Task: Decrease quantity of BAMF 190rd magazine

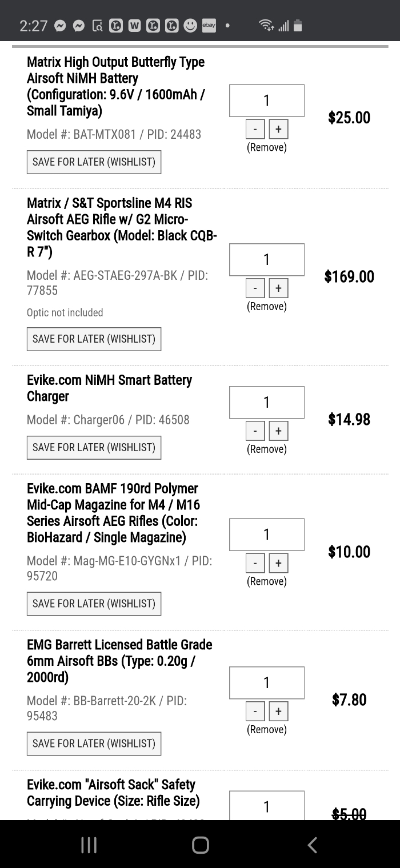Action: (255, 563)
